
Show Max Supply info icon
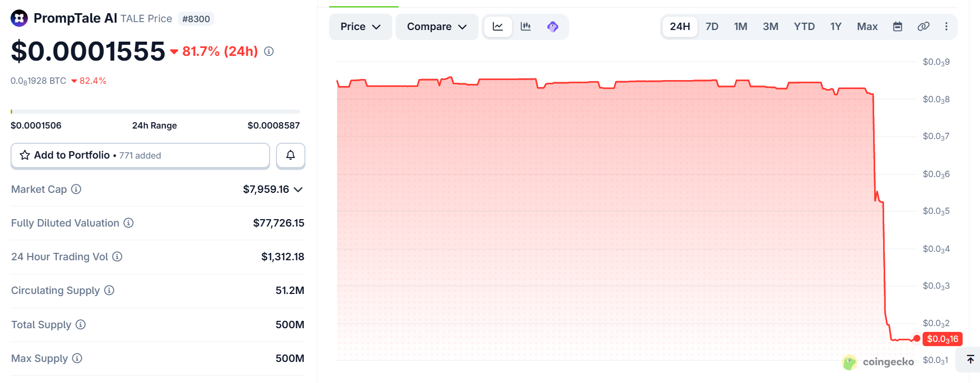coord(77,358)
